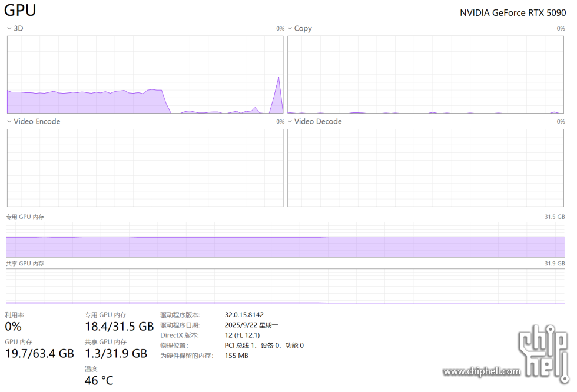Click the empty Video Encode graph
This screenshot has width=577, height=392.
click(x=145, y=168)
